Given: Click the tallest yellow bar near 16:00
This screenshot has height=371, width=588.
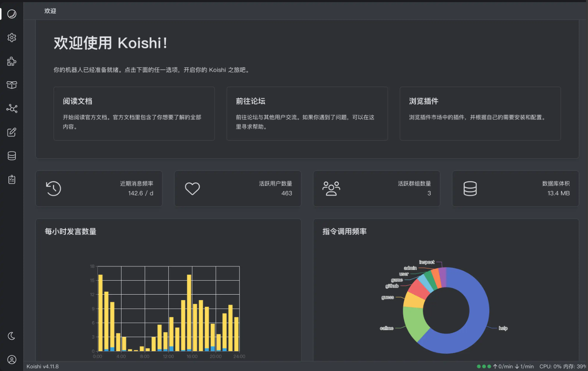Looking at the screenshot, I should (189, 312).
